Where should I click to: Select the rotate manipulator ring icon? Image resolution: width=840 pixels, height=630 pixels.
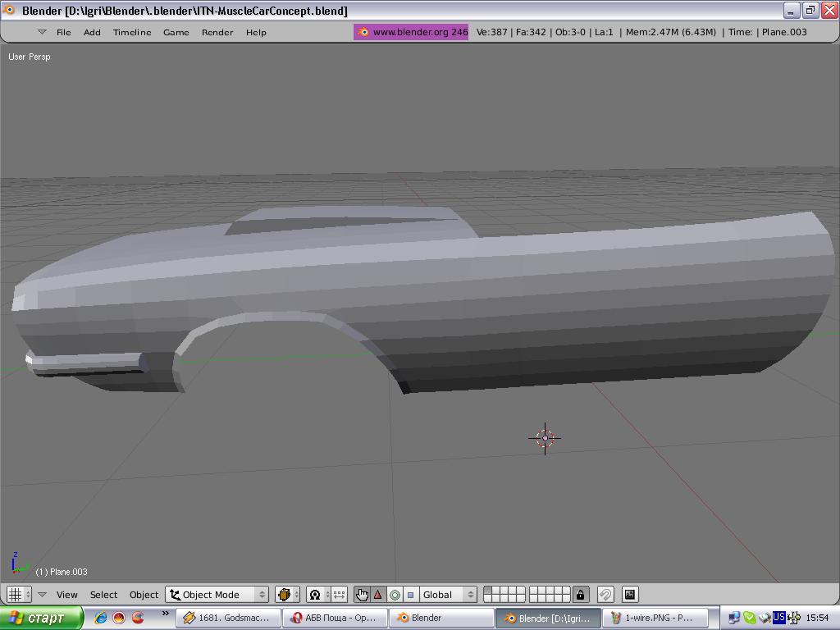[x=395, y=595]
